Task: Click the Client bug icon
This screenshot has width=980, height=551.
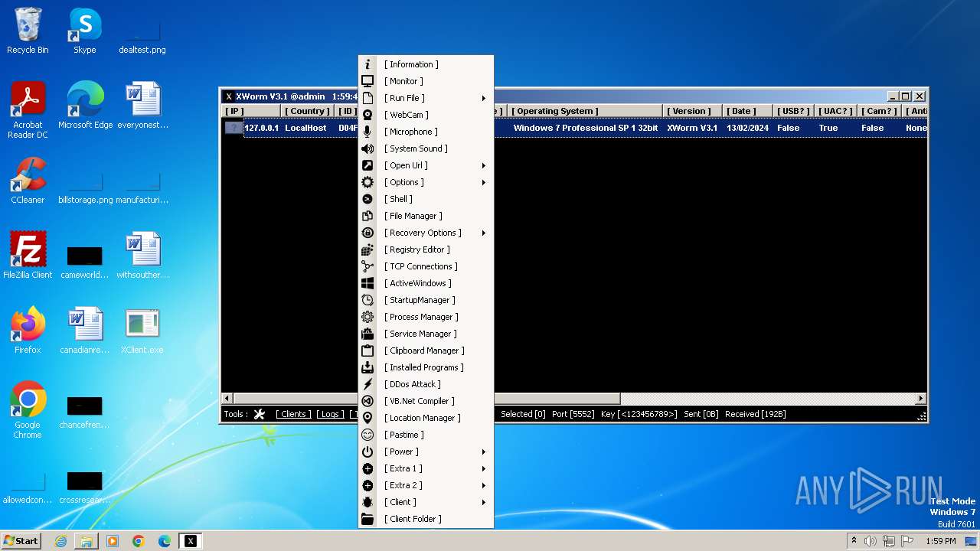Action: pyautogui.click(x=367, y=502)
